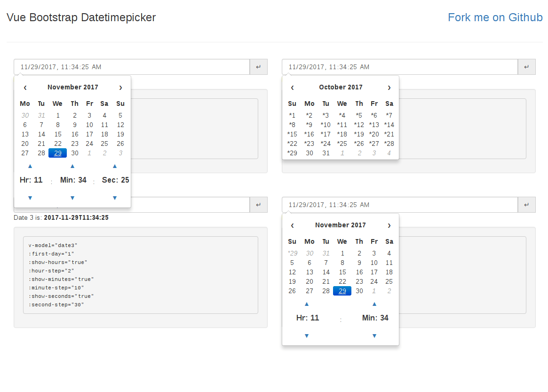Select day 30 in the October calendar
This screenshot has width=548, height=392.
309,153
